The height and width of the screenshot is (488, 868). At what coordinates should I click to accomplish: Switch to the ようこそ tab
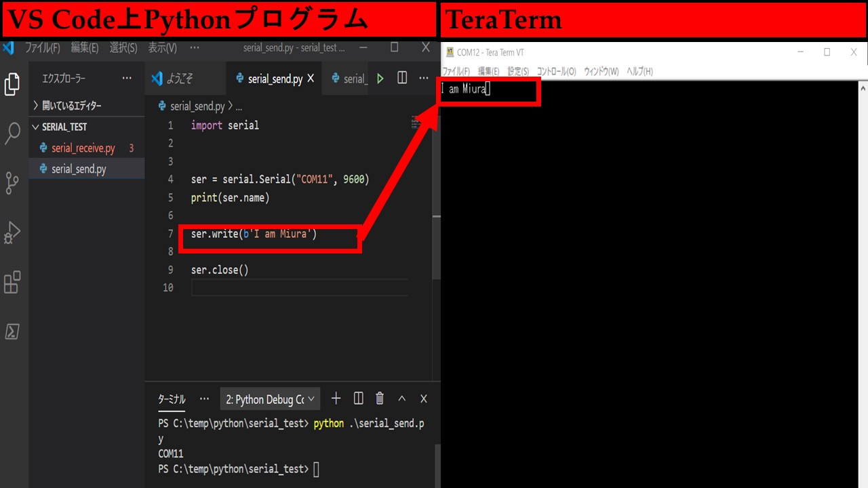(180, 79)
